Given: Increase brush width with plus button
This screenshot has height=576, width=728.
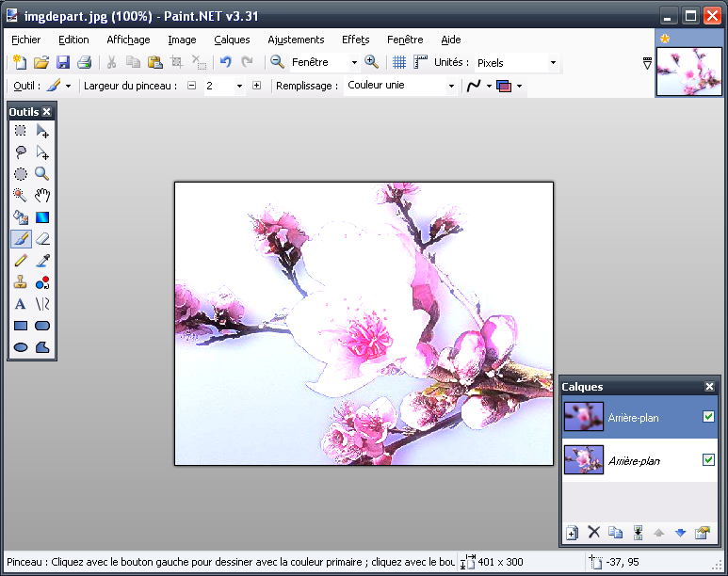Looking at the screenshot, I should [256, 86].
